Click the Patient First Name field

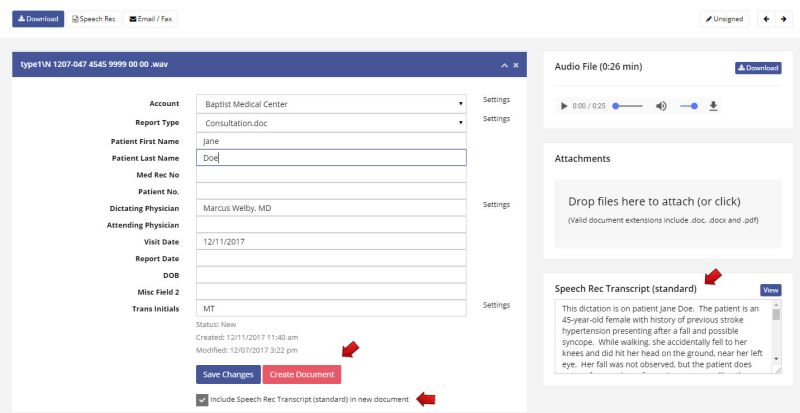(x=331, y=140)
